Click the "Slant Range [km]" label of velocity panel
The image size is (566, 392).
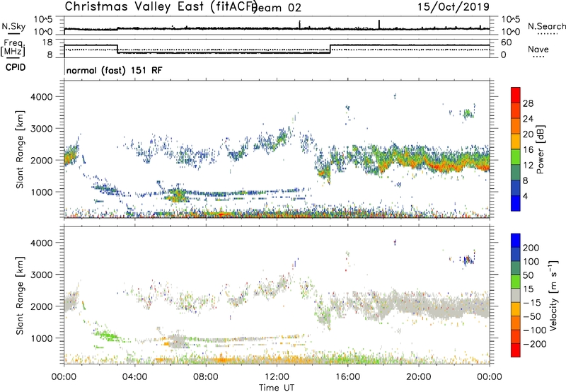point(20,296)
